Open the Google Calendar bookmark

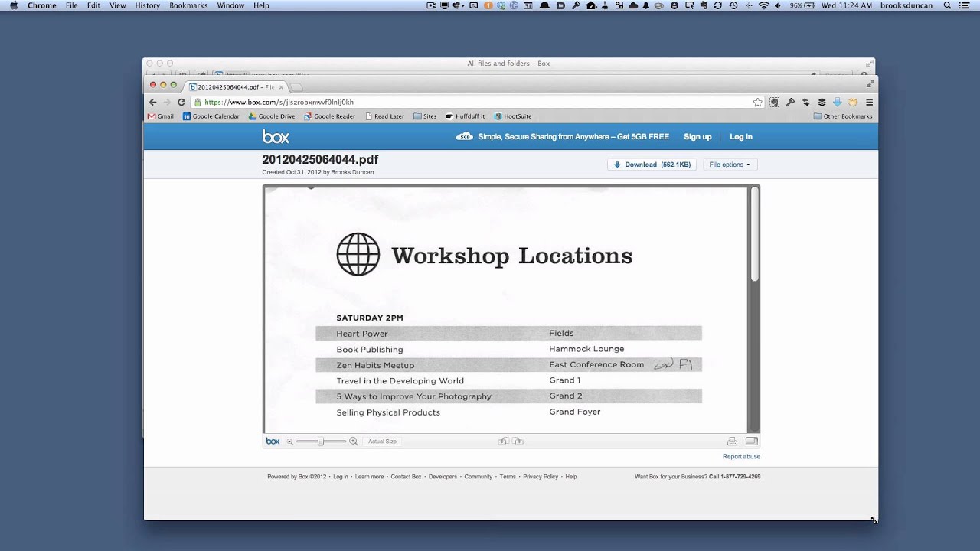pyautogui.click(x=211, y=116)
